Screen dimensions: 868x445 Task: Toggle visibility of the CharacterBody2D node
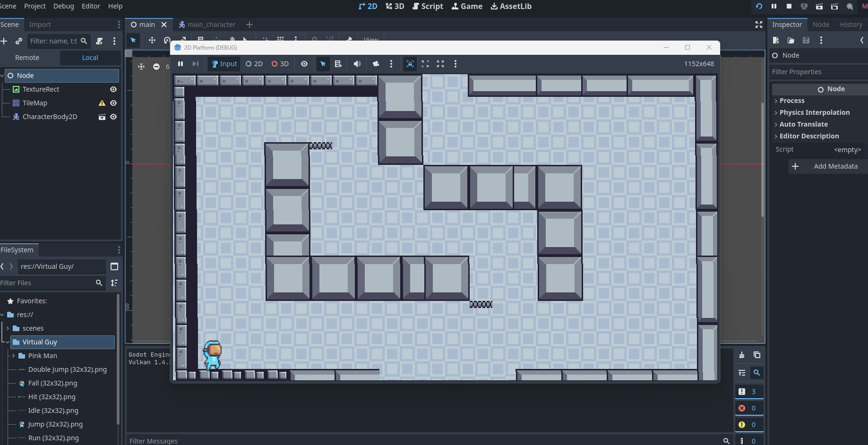113,117
